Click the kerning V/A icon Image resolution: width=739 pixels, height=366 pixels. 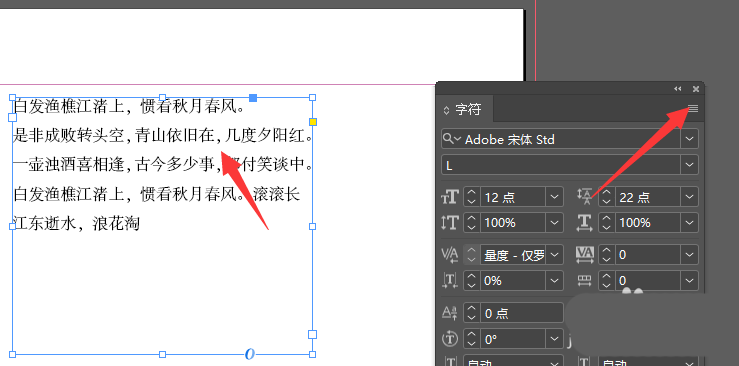coord(450,255)
